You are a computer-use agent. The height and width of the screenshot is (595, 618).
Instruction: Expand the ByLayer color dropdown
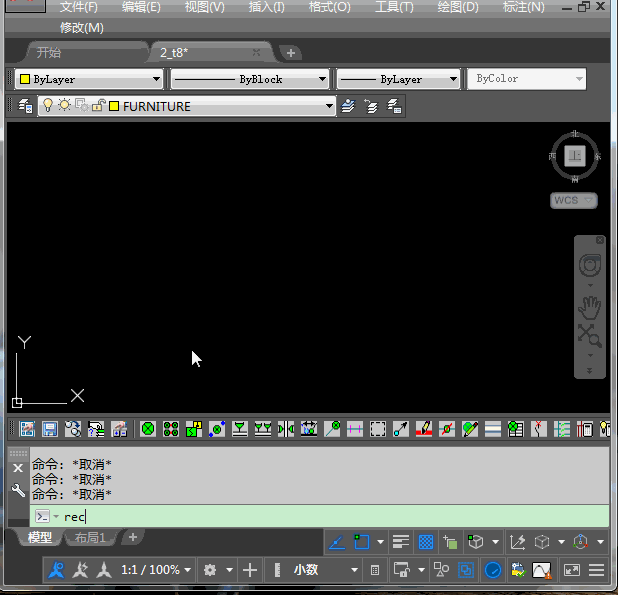89,79
